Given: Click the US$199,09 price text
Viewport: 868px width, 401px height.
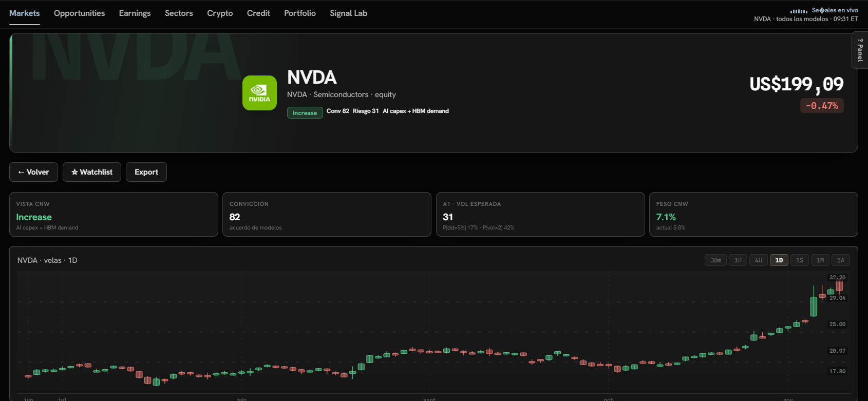Looking at the screenshot, I should 797,84.
